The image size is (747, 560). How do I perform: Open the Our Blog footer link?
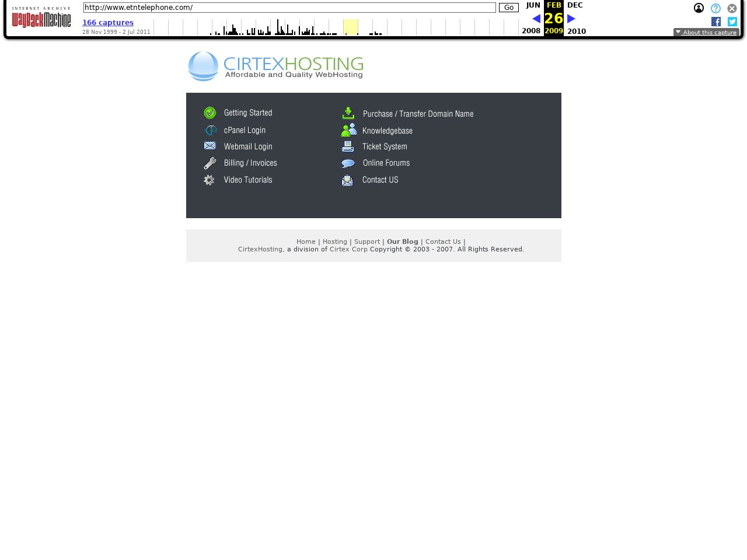tap(402, 242)
